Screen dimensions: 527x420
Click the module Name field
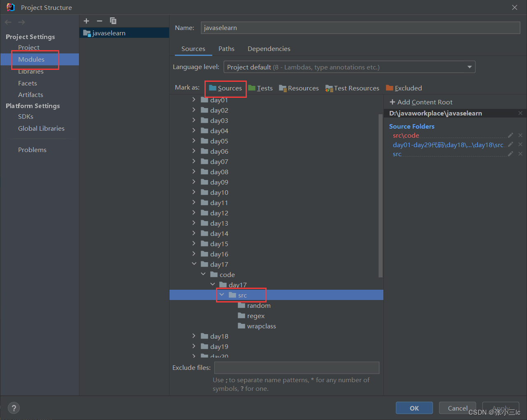click(360, 28)
